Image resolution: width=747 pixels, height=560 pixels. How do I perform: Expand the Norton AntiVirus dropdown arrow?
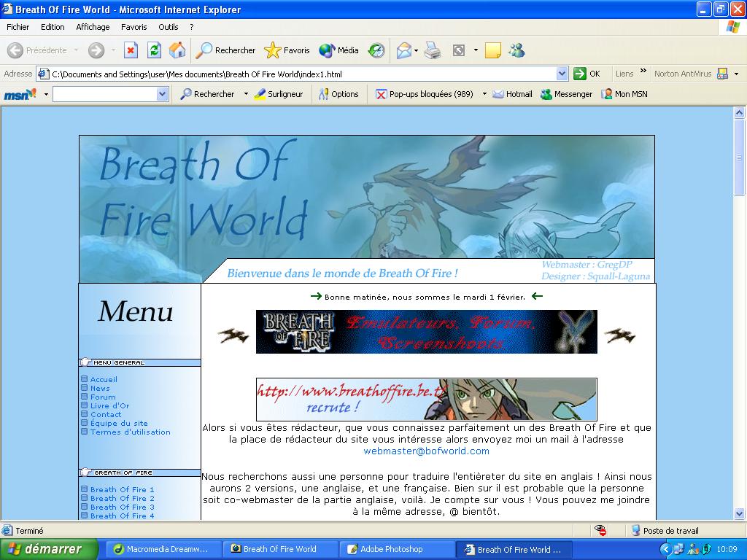coord(737,74)
